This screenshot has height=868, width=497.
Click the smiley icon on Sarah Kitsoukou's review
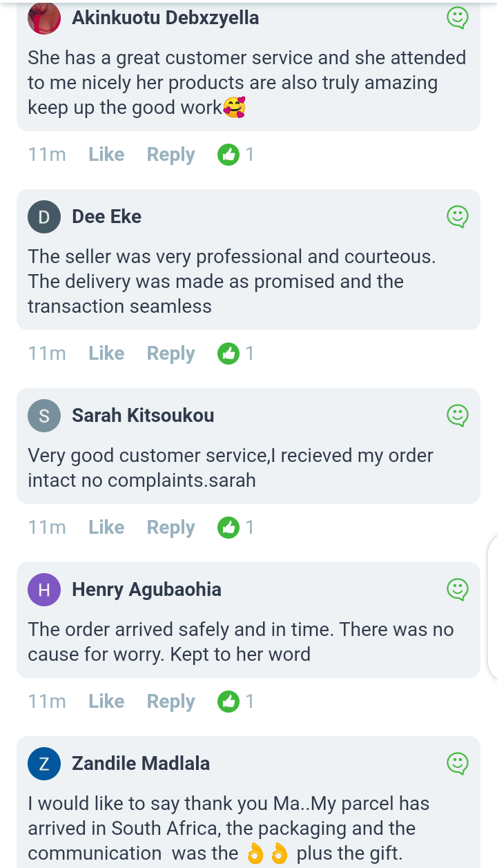[x=457, y=415]
